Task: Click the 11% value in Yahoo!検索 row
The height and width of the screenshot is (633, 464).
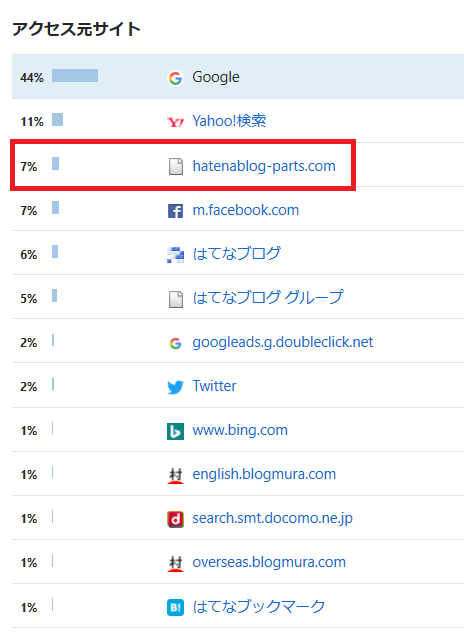Action: (x=32, y=122)
